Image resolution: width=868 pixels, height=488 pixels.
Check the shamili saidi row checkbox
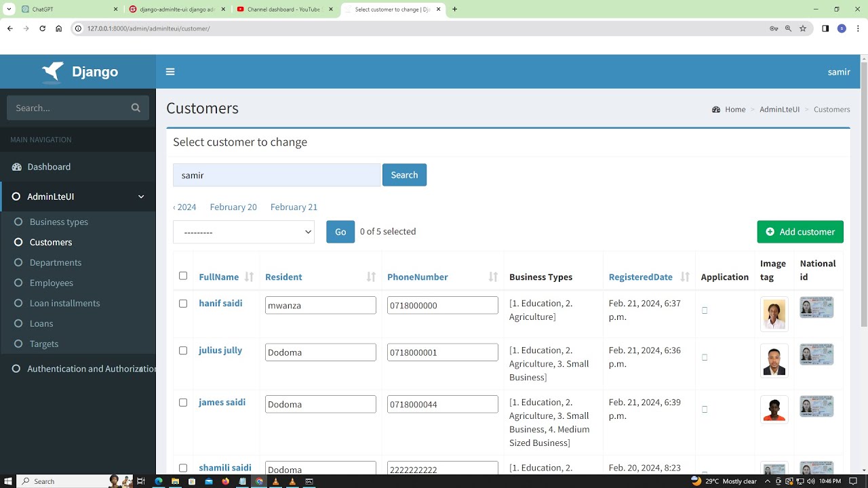183,468
